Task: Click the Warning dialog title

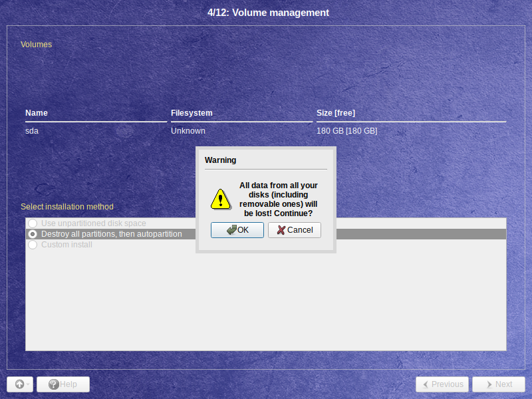Action: pos(221,160)
